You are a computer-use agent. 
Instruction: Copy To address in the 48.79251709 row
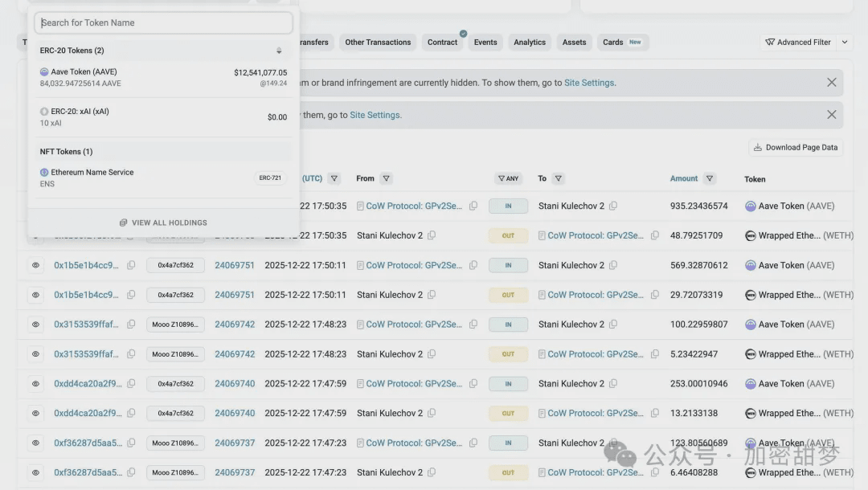(x=655, y=235)
